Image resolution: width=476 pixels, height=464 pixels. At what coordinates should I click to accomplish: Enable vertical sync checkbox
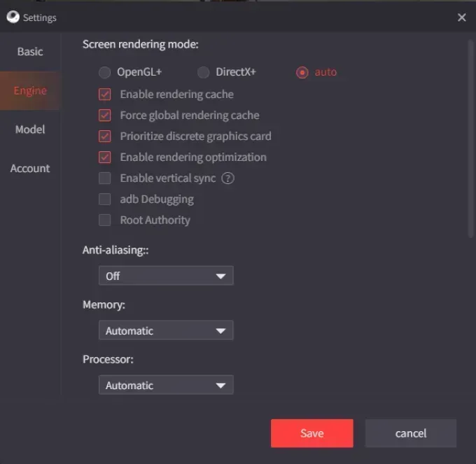(105, 178)
